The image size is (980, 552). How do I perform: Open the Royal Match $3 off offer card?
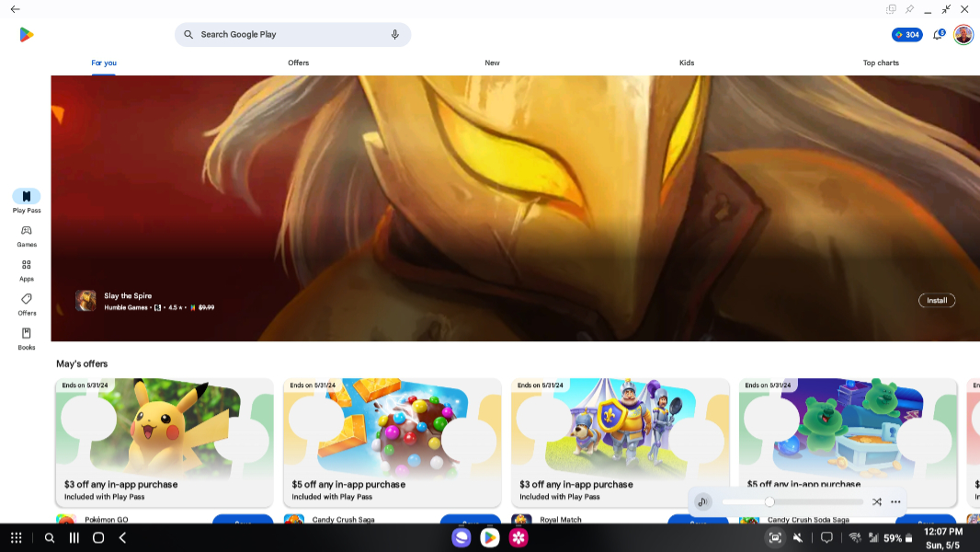pyautogui.click(x=620, y=442)
